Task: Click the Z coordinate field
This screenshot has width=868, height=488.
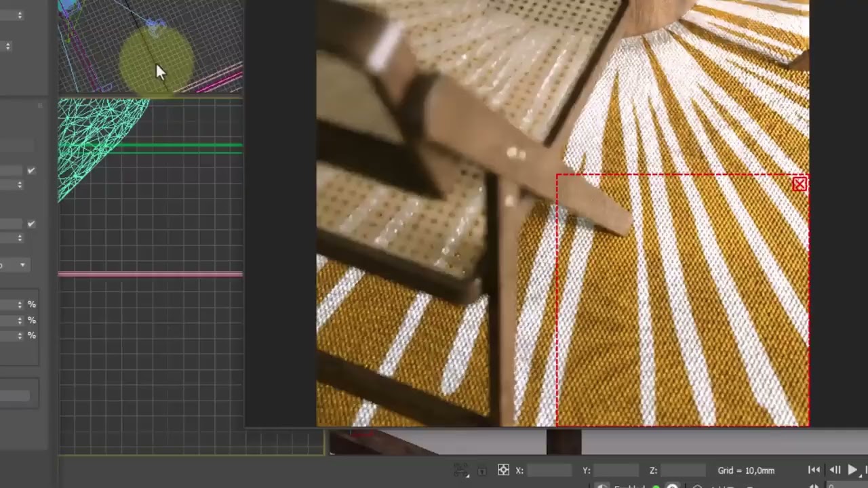Action: tap(683, 470)
